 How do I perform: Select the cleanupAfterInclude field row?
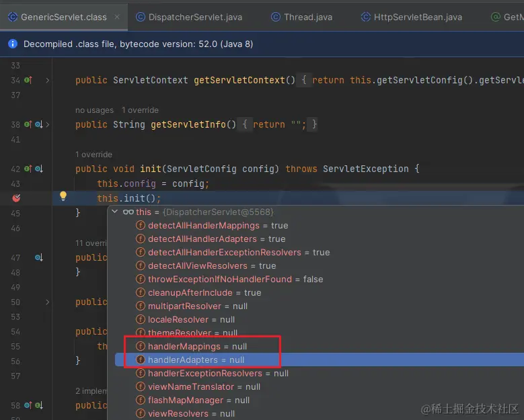pyautogui.click(x=319, y=293)
